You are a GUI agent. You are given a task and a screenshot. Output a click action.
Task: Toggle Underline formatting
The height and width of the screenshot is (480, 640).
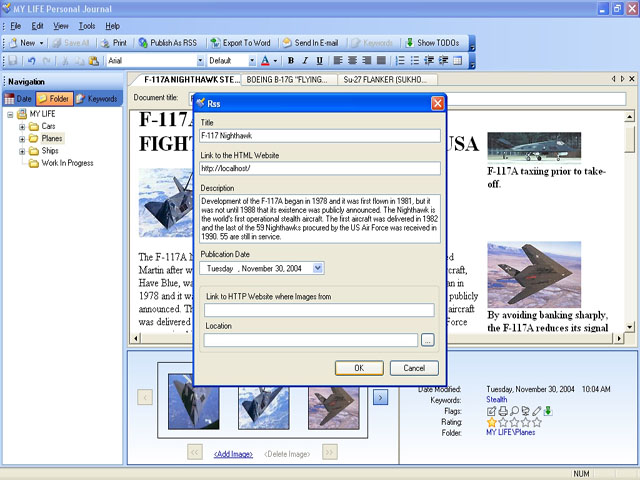320,61
